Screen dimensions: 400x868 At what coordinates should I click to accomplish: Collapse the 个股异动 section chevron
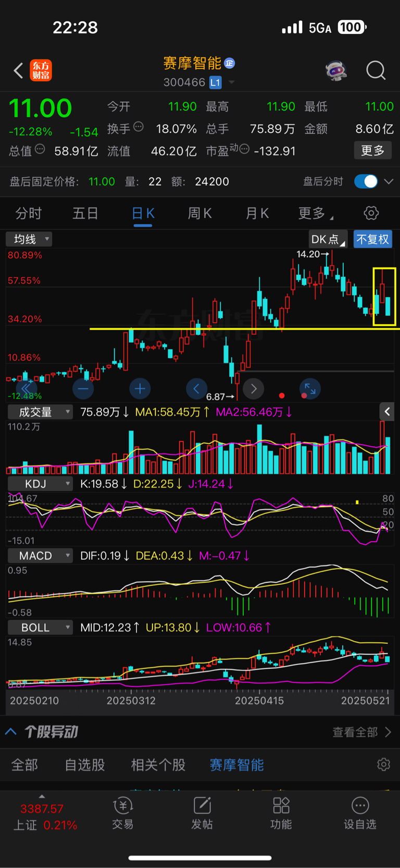11,731
